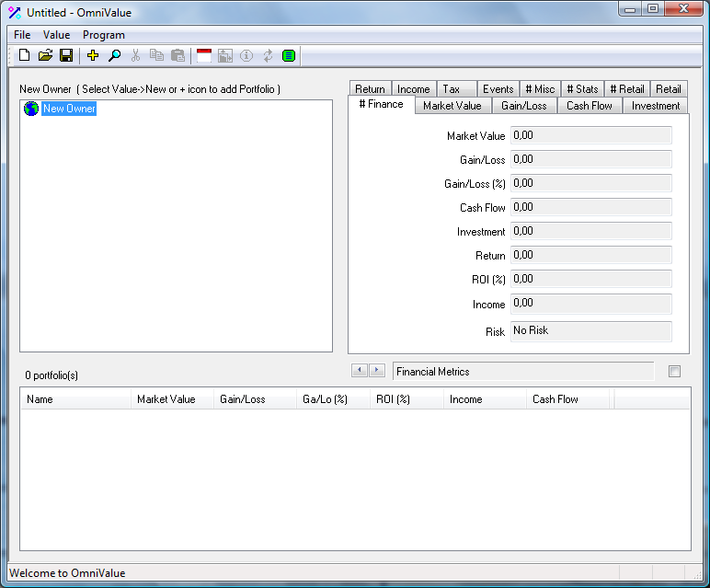Screen dimensions: 710x588
Task: Click the right arrow metrics stepper
Action: (x=377, y=371)
